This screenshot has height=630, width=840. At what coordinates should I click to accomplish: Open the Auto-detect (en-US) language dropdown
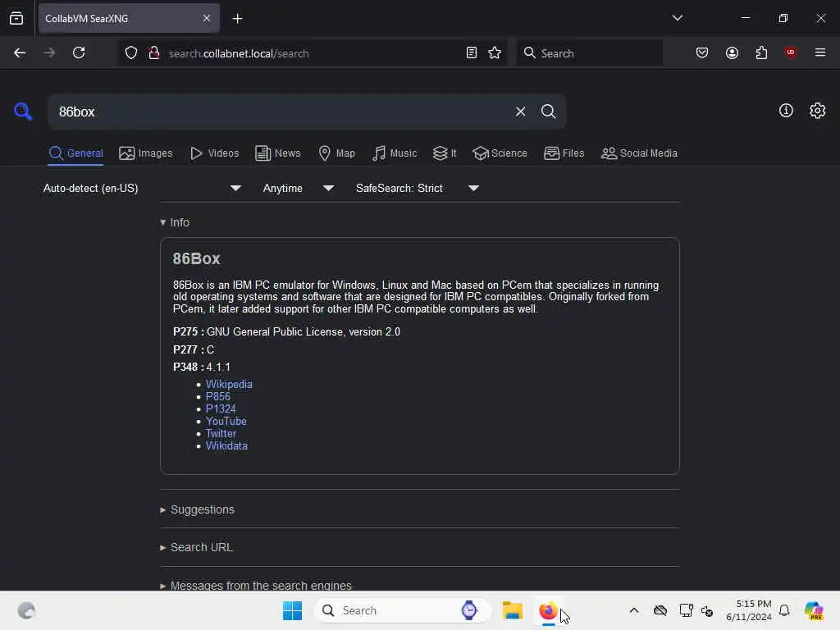(x=142, y=189)
